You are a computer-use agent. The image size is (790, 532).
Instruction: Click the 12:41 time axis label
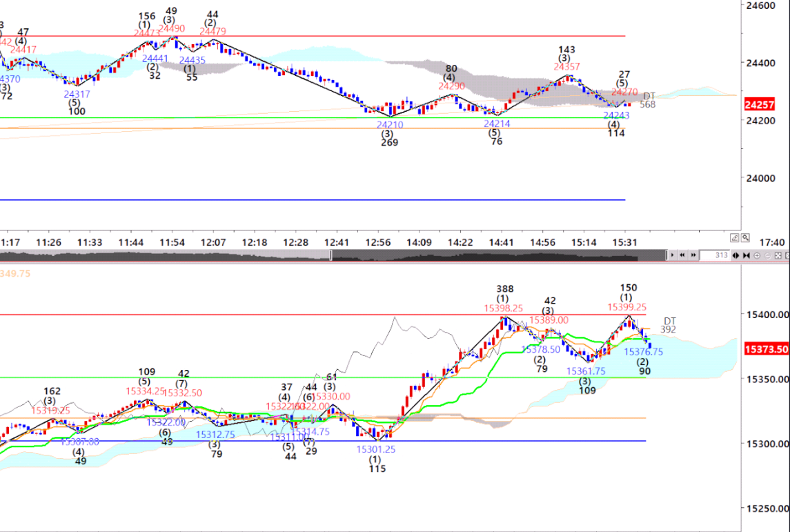click(337, 242)
